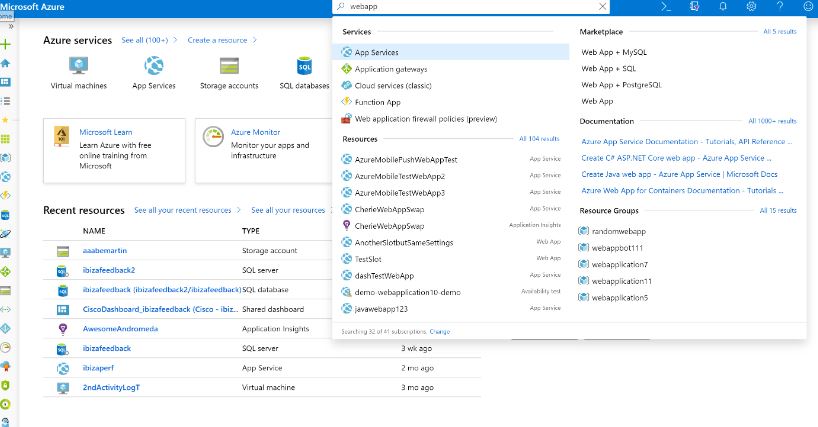Image resolution: width=818 pixels, height=427 pixels.
Task: Open Dashboard from the sidebar icon
Action: point(6,82)
